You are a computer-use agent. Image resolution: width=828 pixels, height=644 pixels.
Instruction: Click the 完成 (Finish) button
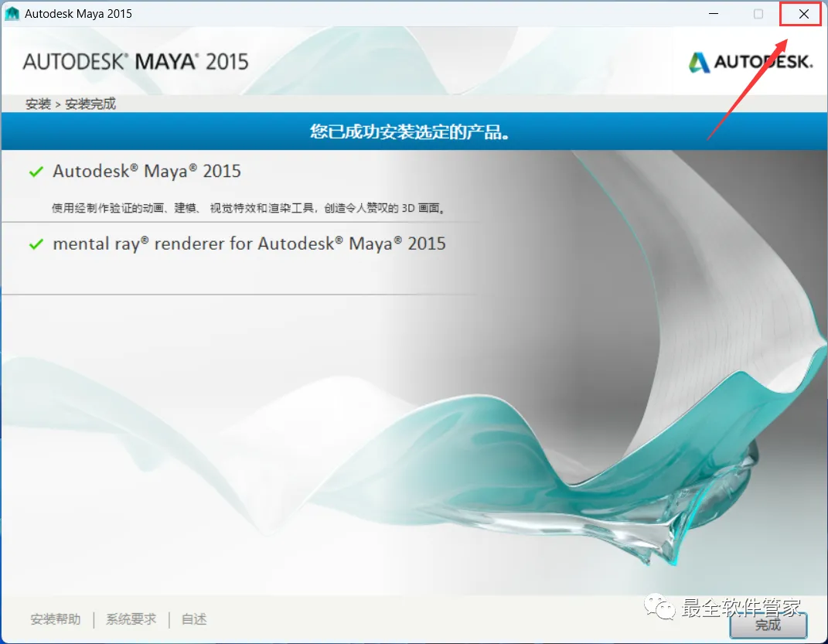tap(768, 625)
